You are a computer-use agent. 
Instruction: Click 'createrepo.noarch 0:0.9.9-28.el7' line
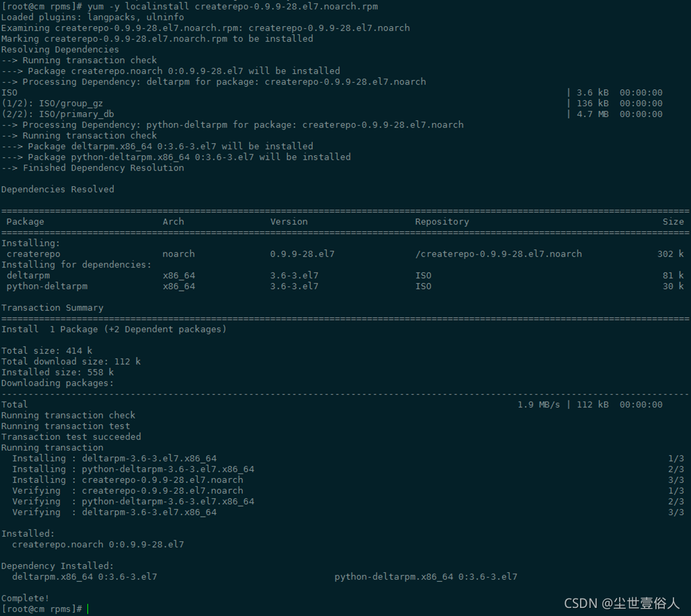coord(98,545)
